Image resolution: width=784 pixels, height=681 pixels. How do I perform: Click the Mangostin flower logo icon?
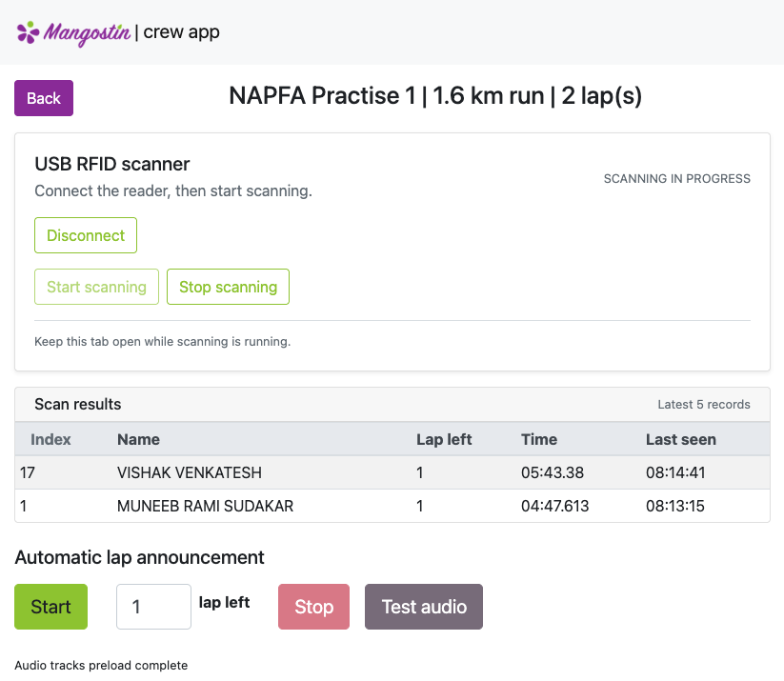28,32
